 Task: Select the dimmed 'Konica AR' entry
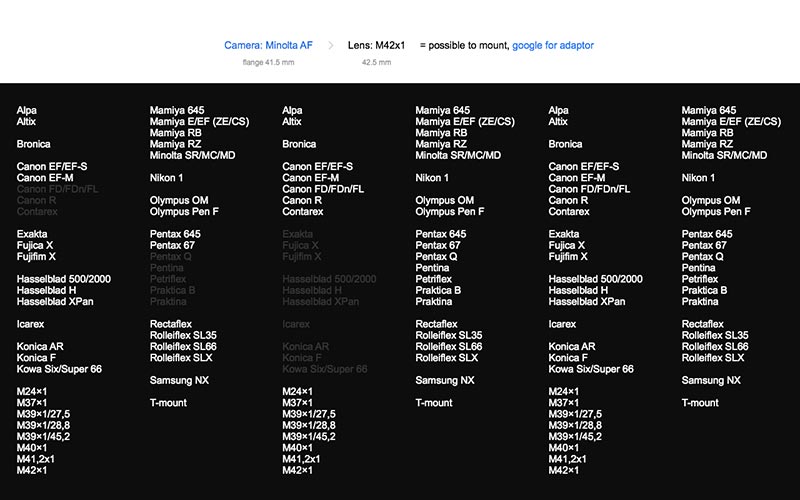[306, 346]
